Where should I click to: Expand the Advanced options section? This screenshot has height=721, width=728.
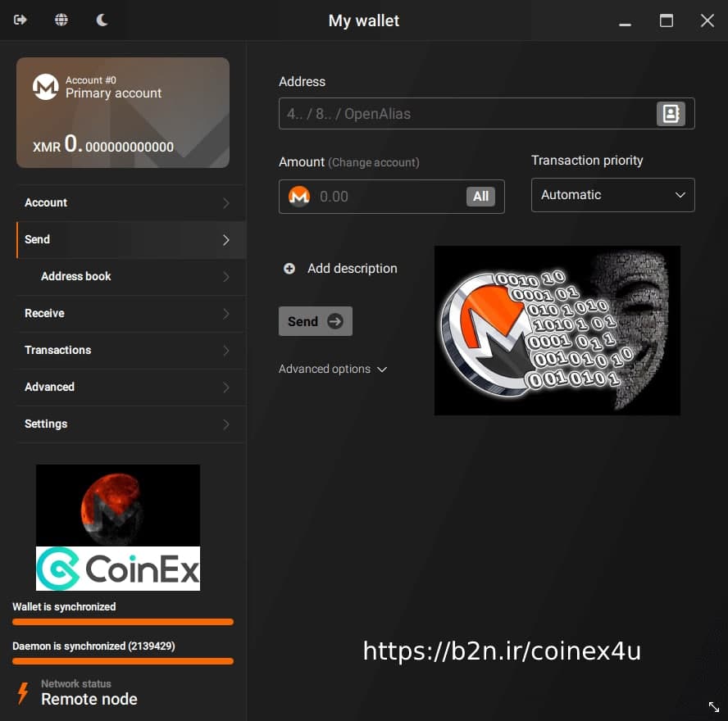pos(332,369)
